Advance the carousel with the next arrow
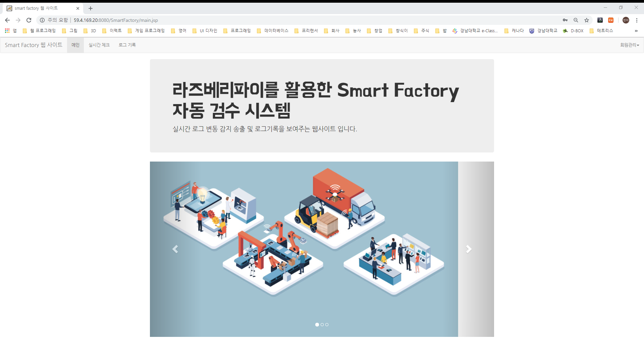This screenshot has height=352, width=644. coord(468,249)
